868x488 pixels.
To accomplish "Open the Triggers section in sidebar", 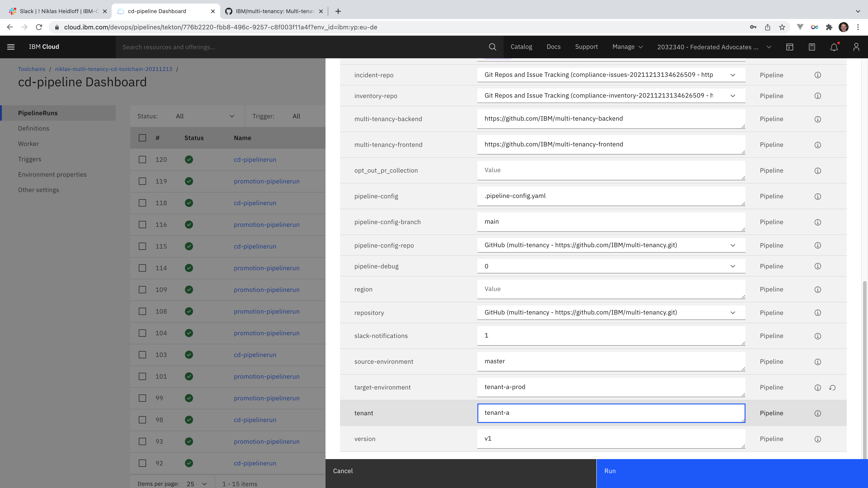I will pyautogui.click(x=30, y=159).
